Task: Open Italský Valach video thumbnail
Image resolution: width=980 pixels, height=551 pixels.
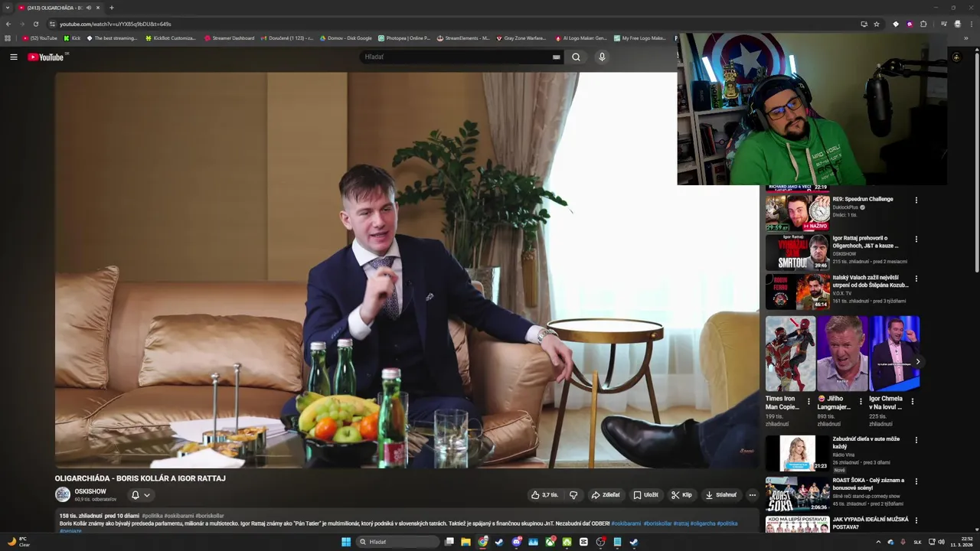Action: click(798, 292)
